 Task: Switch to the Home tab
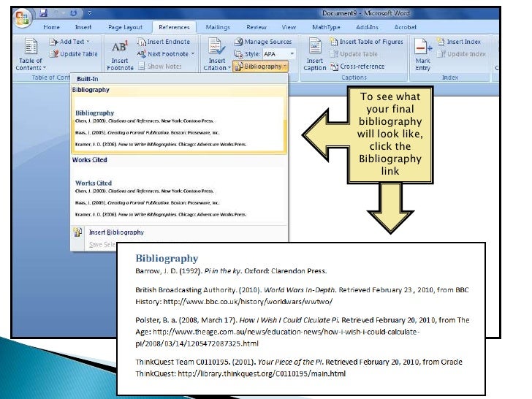click(52, 27)
